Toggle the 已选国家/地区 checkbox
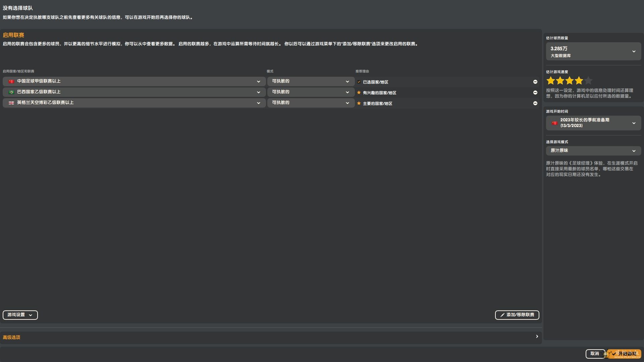Screen dimensions: 644x362 359,82
